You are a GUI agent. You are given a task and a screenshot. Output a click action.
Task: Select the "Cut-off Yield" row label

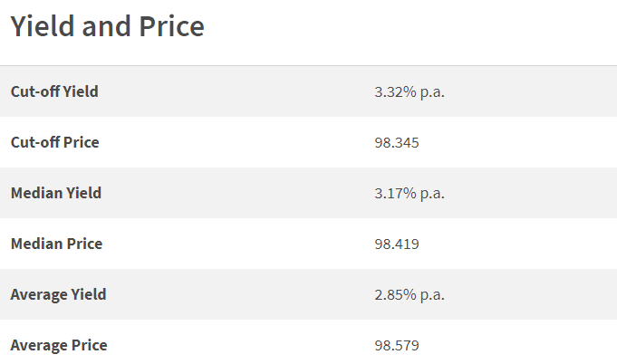click(54, 91)
